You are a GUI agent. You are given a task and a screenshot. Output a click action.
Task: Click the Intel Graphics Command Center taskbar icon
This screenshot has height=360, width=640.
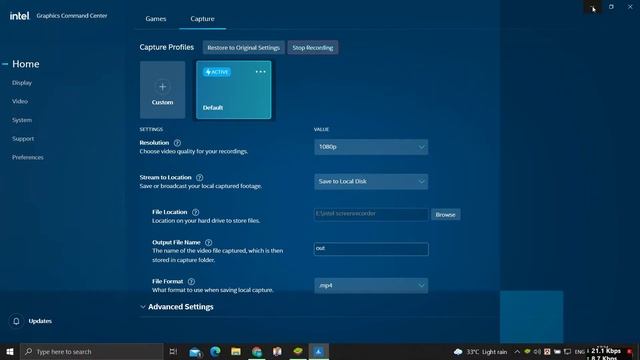point(319,351)
